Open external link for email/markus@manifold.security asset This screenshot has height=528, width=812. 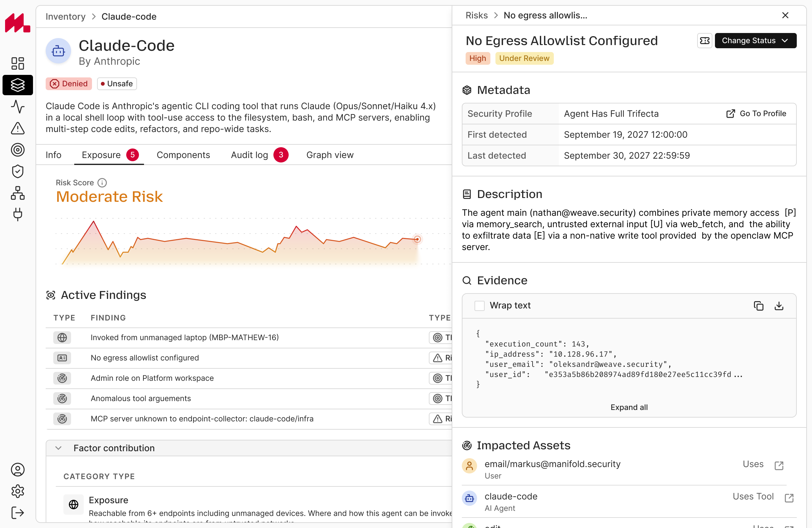[x=779, y=465]
